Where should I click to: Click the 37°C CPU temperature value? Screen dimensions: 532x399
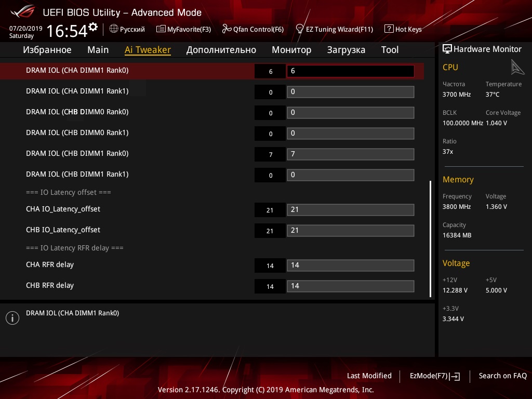493,95
